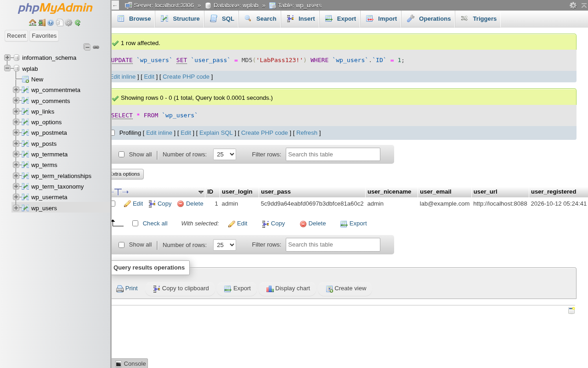Screen dimensions: 588x368
Task: Open the Export tab
Action: click(340, 19)
